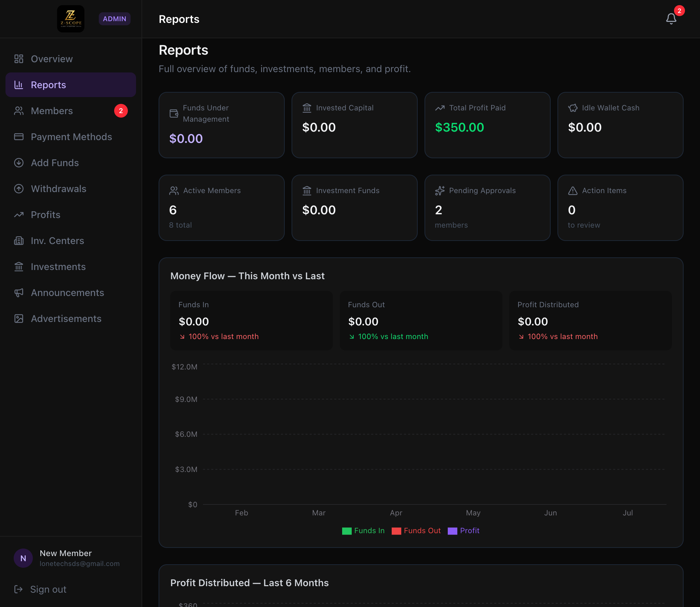Click the New Member profile name

click(x=66, y=553)
